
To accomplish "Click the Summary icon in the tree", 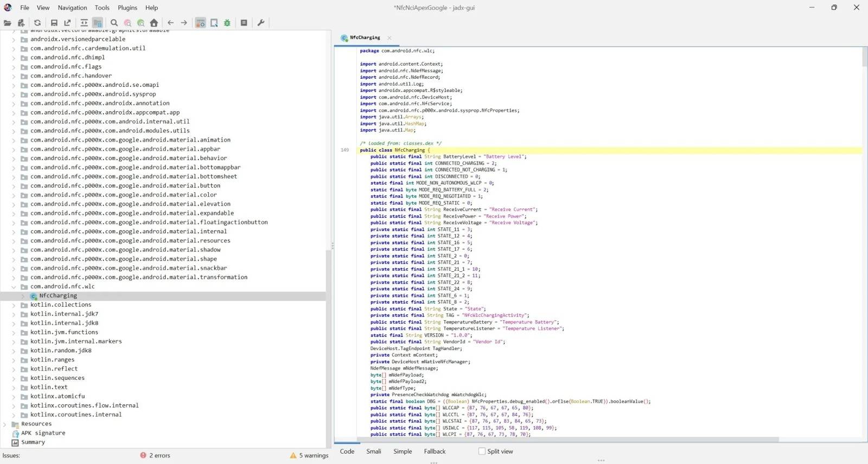I will pyautogui.click(x=15, y=442).
